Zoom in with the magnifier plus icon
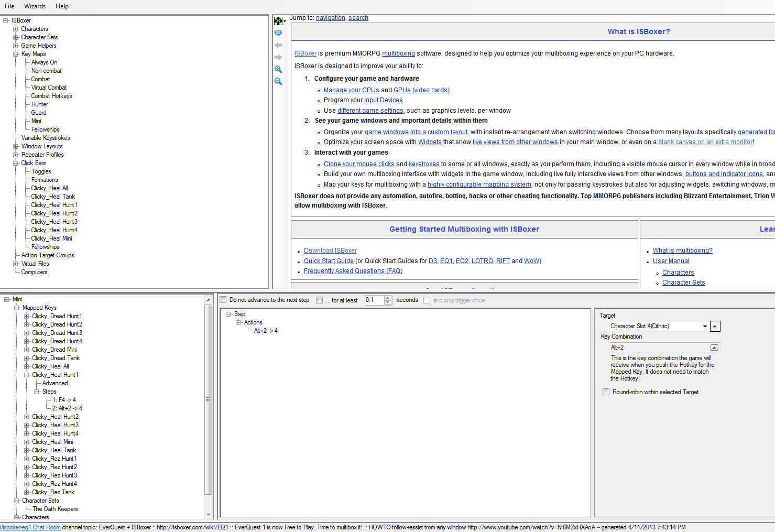 tap(278, 69)
